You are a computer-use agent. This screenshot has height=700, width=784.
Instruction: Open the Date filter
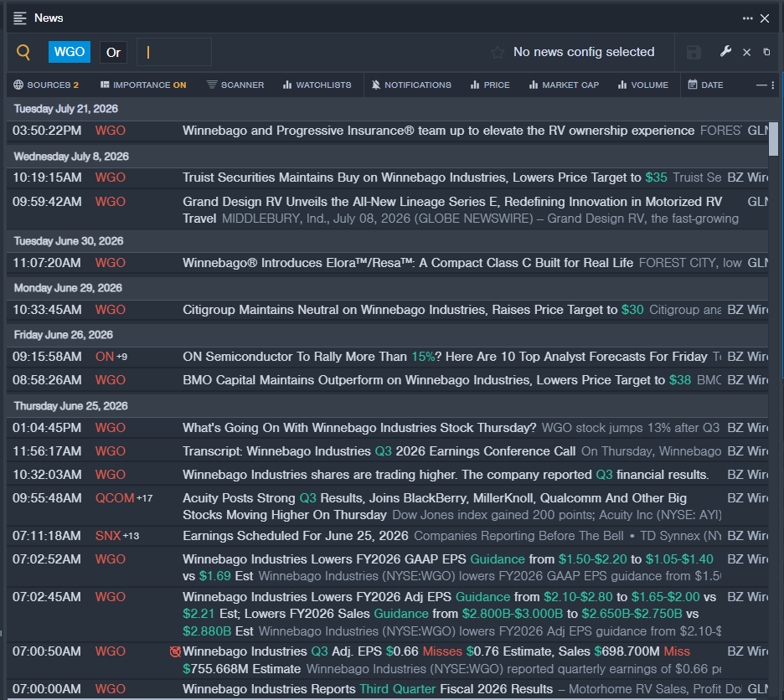pos(705,85)
